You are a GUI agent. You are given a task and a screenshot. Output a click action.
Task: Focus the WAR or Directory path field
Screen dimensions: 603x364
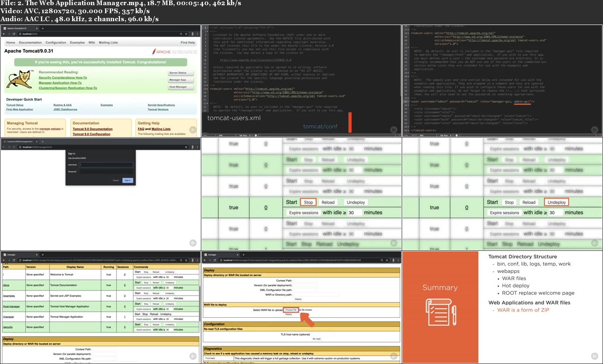point(316,295)
